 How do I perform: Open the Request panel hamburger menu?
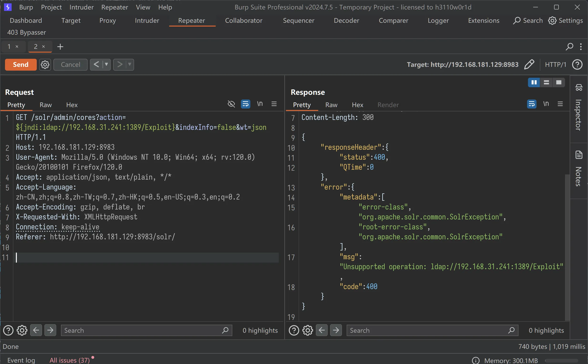point(274,104)
